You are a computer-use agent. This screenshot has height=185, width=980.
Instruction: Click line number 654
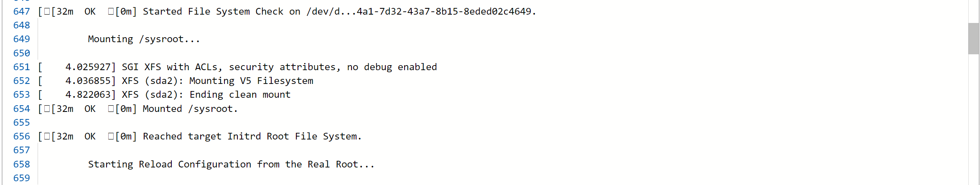21,109
